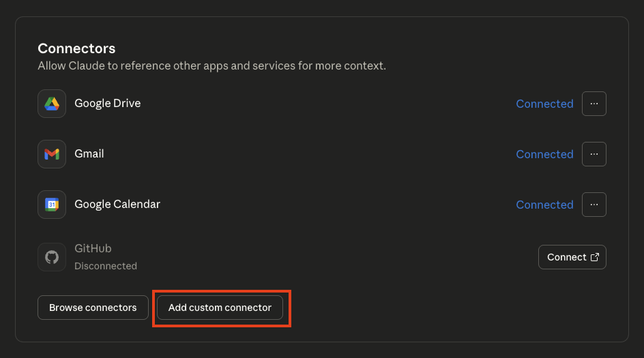Image resolution: width=644 pixels, height=358 pixels.
Task: Click the Connected status for Google Drive
Action: [544, 104]
